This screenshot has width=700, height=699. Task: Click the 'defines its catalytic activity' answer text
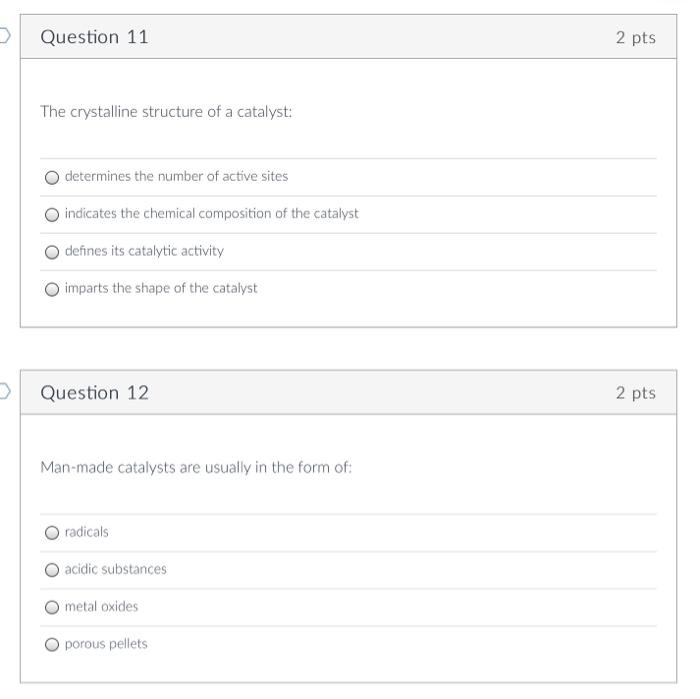pos(144,251)
